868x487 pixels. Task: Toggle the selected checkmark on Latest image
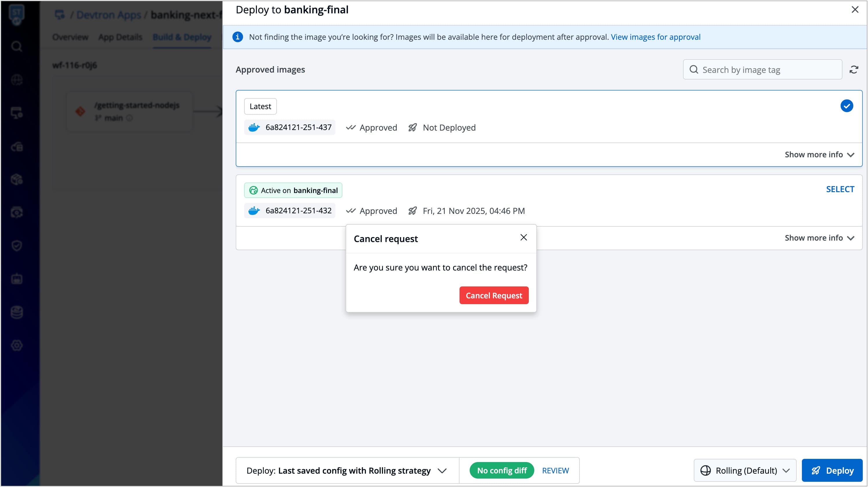point(847,106)
